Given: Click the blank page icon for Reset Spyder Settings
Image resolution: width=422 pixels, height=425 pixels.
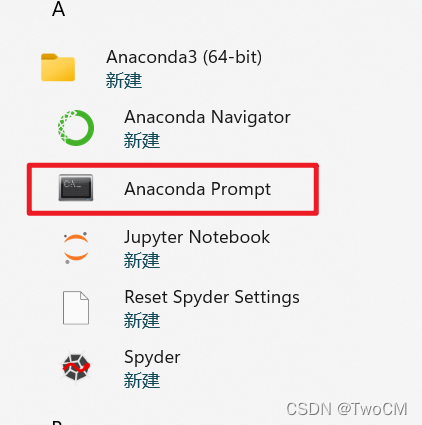Looking at the screenshot, I should point(76,308).
